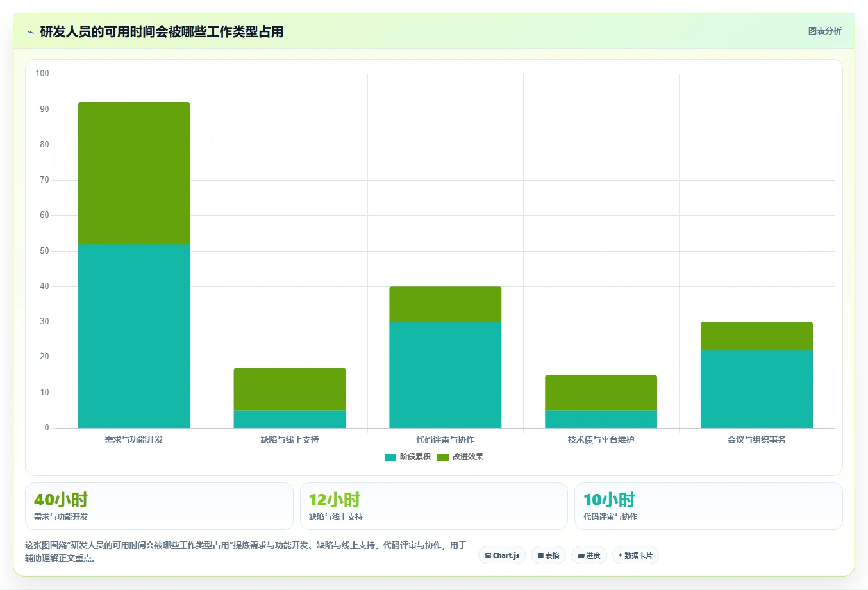Click the lightning icon beside the chart title
This screenshot has width=868, height=590.
click(x=30, y=32)
